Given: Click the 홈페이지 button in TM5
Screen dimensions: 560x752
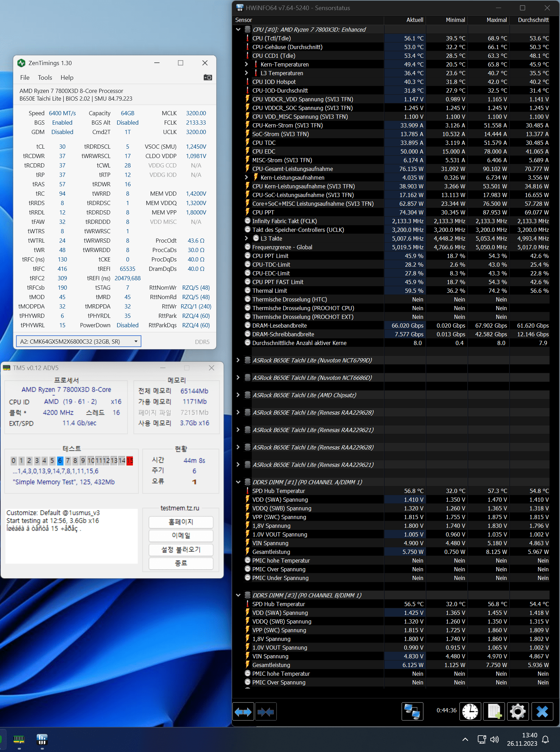Looking at the screenshot, I should pos(181,522).
